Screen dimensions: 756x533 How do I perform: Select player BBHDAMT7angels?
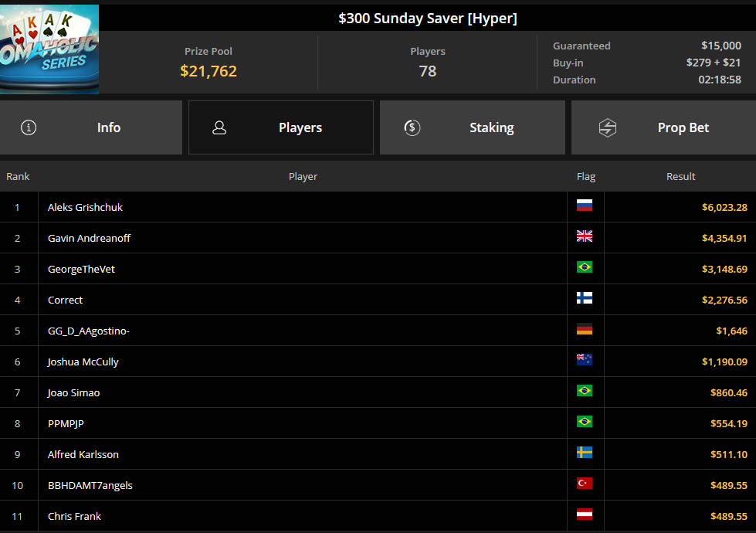click(x=90, y=485)
